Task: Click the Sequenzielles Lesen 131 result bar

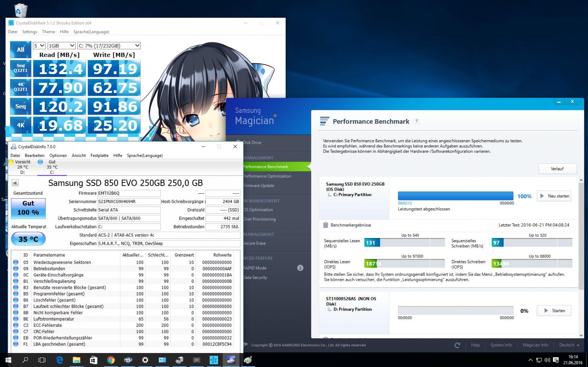Action: point(404,243)
